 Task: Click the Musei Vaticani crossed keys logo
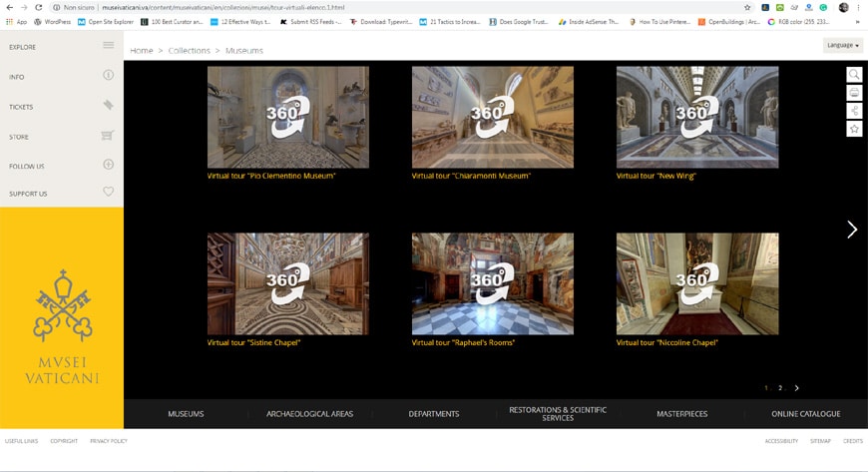point(63,305)
